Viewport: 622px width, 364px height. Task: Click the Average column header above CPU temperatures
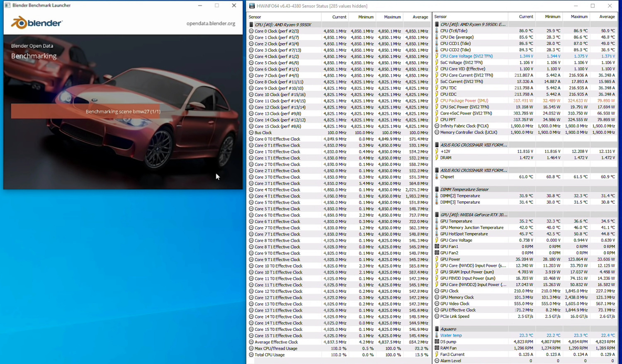point(607,17)
